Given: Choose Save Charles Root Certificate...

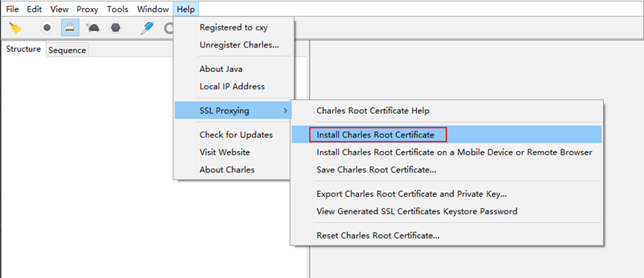Looking at the screenshot, I should click(x=447, y=169).
